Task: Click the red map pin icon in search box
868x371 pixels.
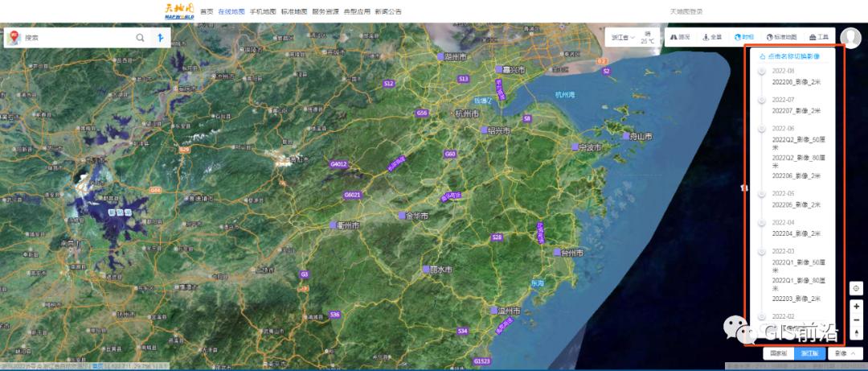Action: [14, 38]
